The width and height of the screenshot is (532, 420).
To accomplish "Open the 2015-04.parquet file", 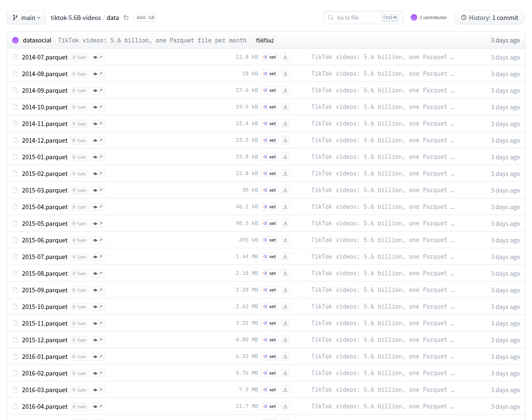I will click(x=45, y=207).
